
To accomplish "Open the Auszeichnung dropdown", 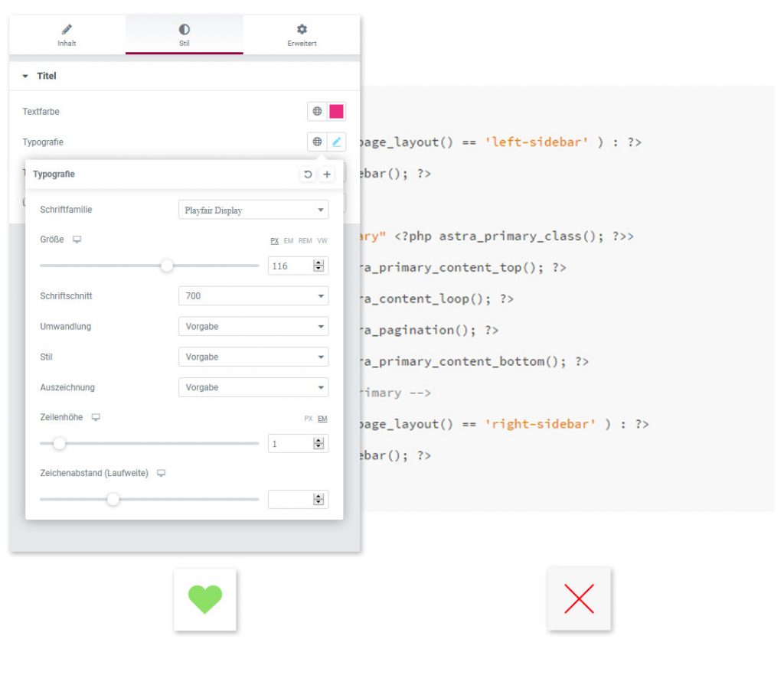I will click(253, 387).
